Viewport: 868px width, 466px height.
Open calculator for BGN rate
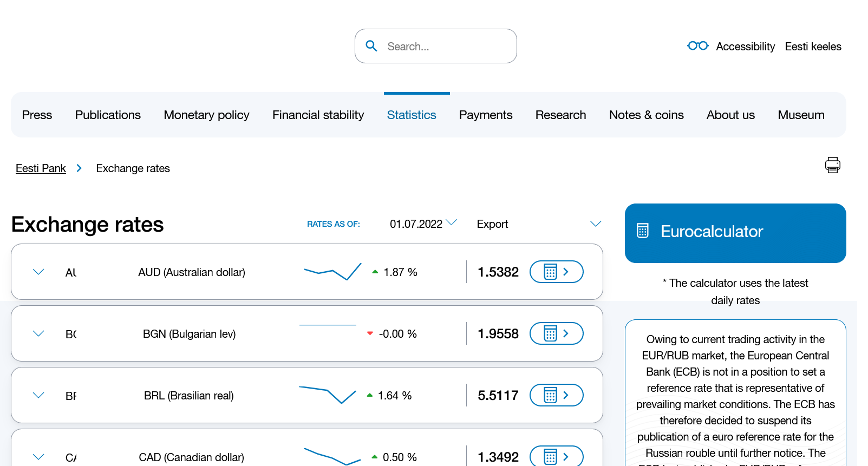point(556,333)
